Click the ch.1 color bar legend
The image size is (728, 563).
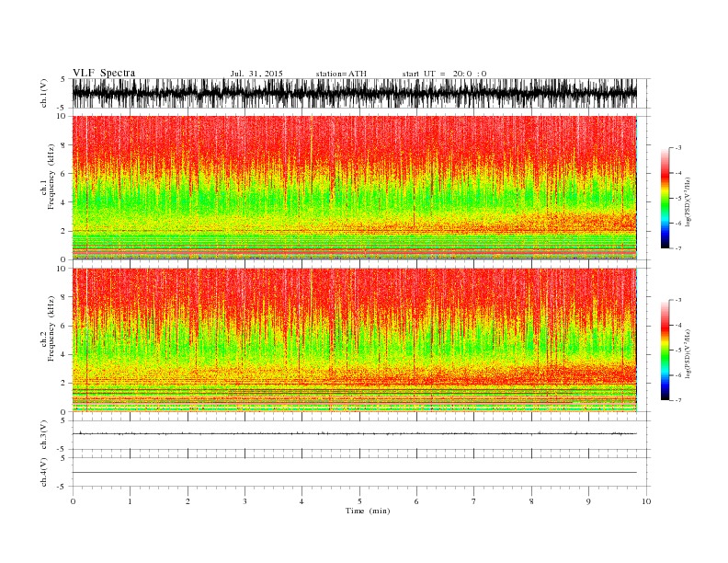coord(665,198)
